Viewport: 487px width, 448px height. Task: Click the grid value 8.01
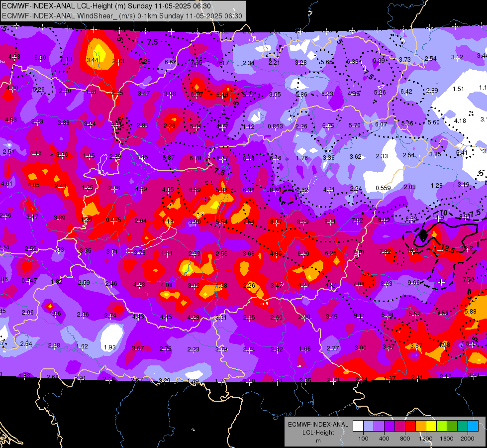pos(330,221)
